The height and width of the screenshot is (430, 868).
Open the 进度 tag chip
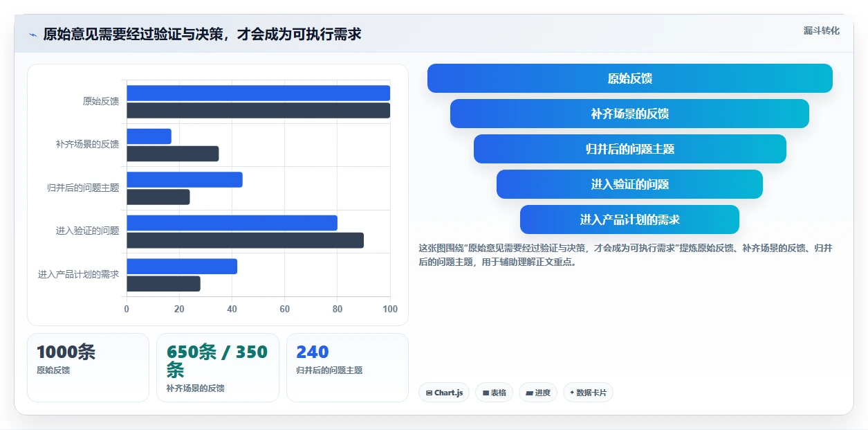(x=538, y=393)
